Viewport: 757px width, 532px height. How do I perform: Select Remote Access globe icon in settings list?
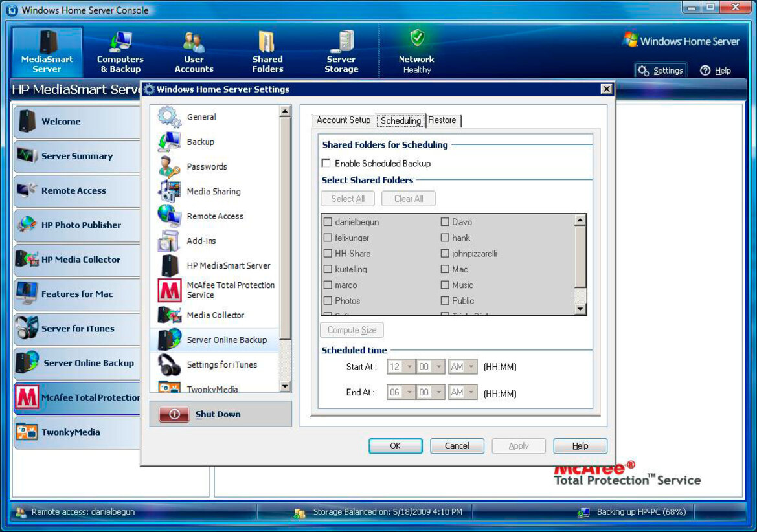tap(169, 216)
